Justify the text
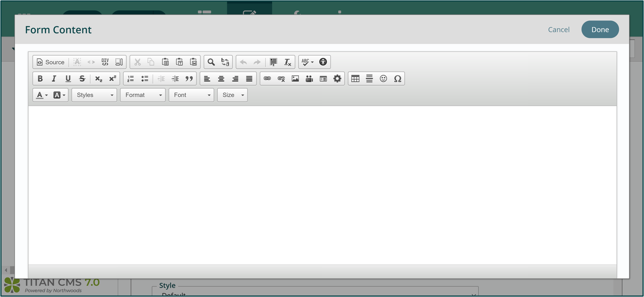The width and height of the screenshot is (644, 297). 249,79
